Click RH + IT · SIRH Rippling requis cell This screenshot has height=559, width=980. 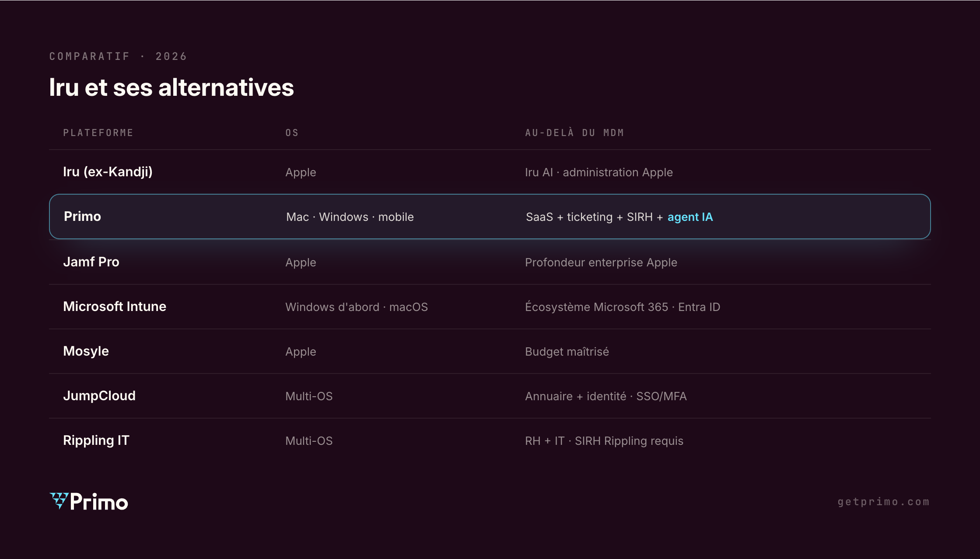(604, 441)
